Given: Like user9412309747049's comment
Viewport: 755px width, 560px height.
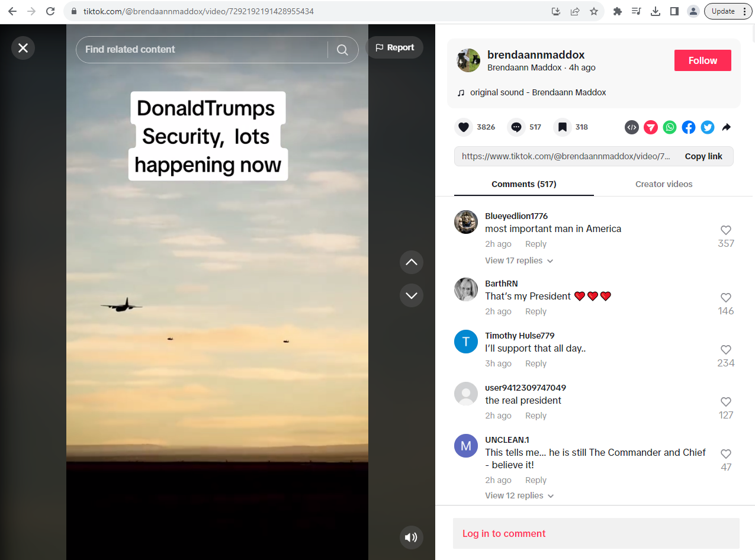Looking at the screenshot, I should 726,402.
